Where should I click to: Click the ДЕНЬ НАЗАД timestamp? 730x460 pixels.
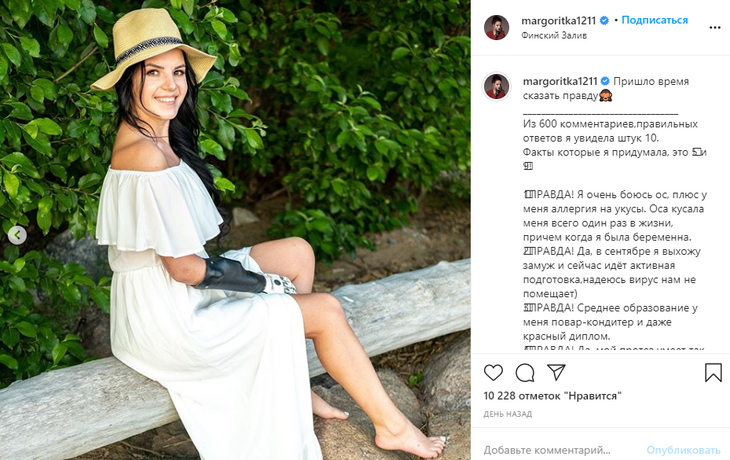(x=507, y=414)
